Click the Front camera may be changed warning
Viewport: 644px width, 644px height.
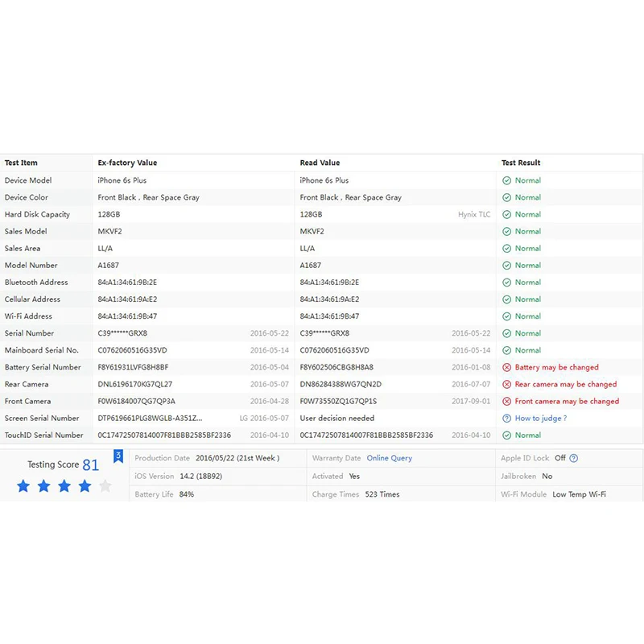click(567, 401)
